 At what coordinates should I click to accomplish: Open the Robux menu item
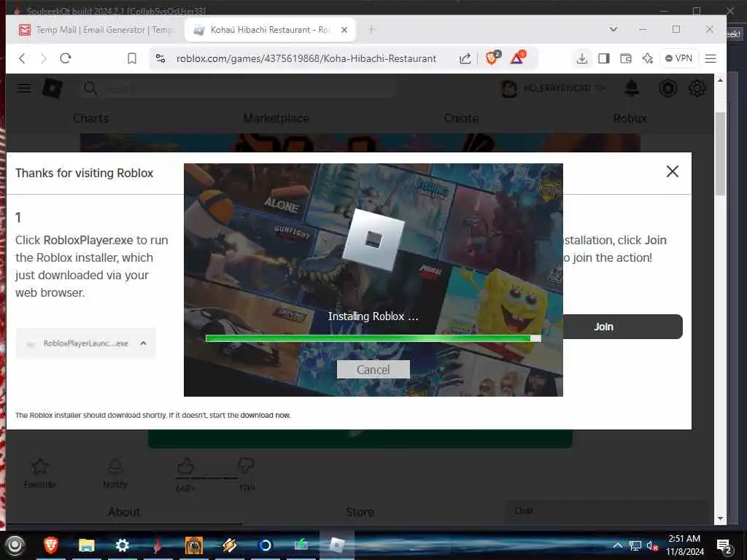[630, 119]
